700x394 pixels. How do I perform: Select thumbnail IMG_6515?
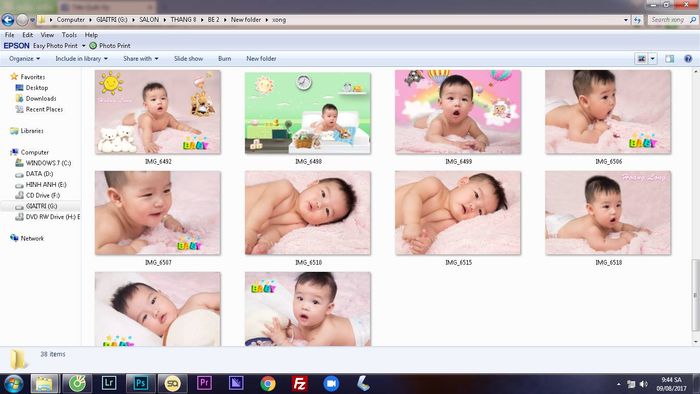coord(458,213)
